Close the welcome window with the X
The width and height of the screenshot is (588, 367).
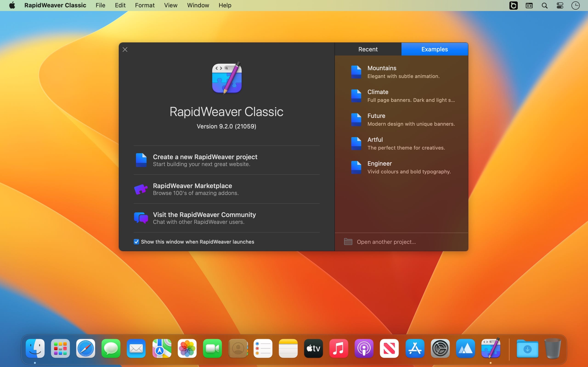[x=125, y=50]
